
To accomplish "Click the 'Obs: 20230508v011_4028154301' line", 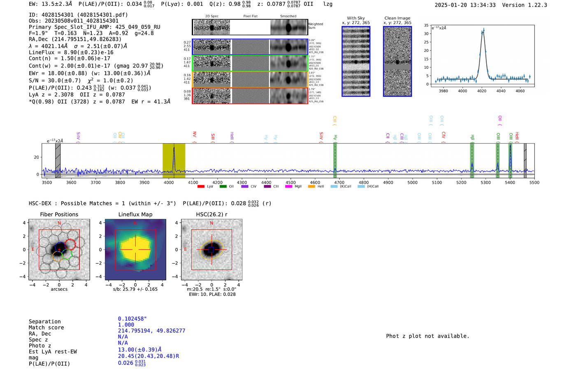I will click(74, 21).
